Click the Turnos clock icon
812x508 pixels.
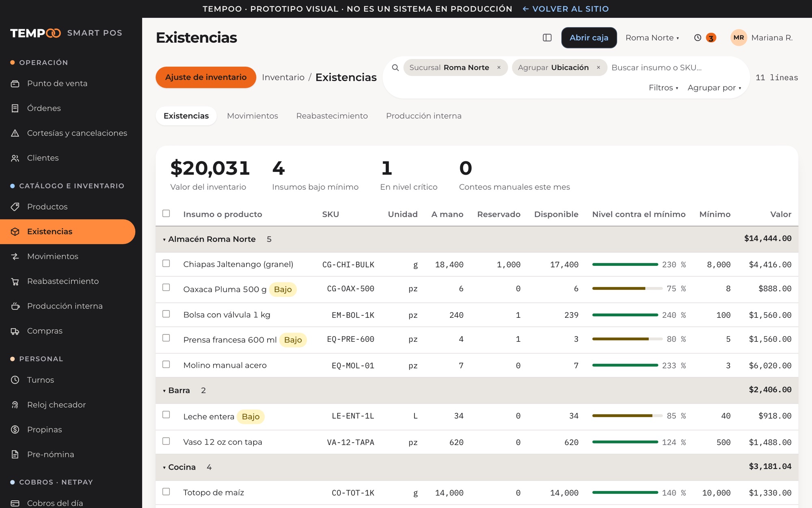click(15, 380)
